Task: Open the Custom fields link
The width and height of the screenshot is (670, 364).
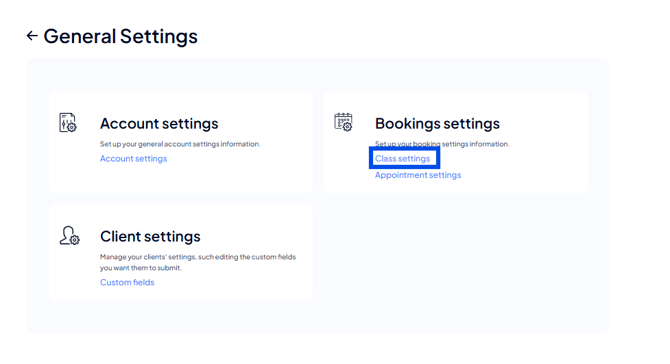Action: pyautogui.click(x=127, y=282)
